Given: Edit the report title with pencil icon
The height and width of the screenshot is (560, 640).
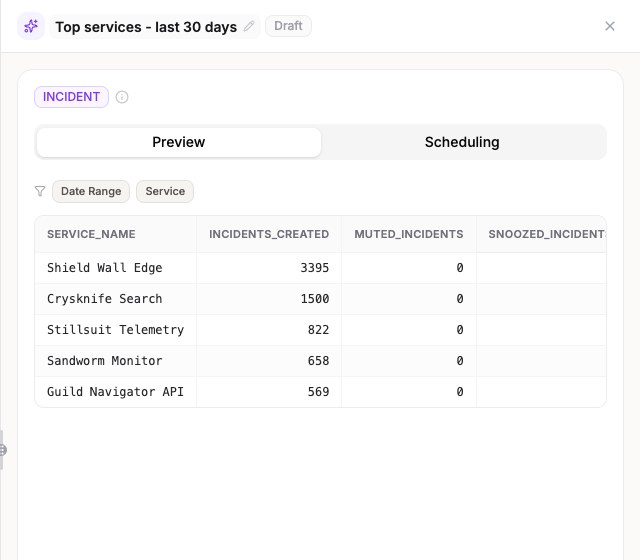Looking at the screenshot, I should (249, 27).
